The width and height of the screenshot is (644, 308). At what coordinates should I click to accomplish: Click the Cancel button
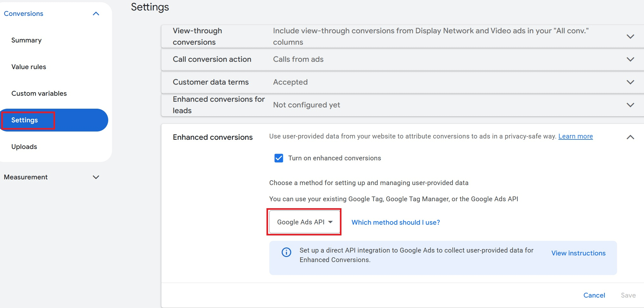pos(594,295)
